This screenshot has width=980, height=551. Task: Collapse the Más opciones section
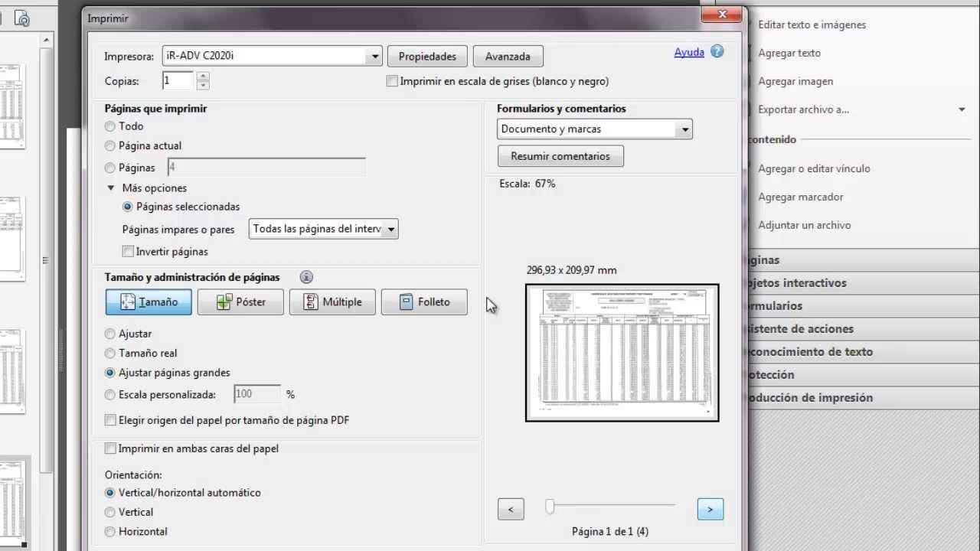[x=110, y=187]
